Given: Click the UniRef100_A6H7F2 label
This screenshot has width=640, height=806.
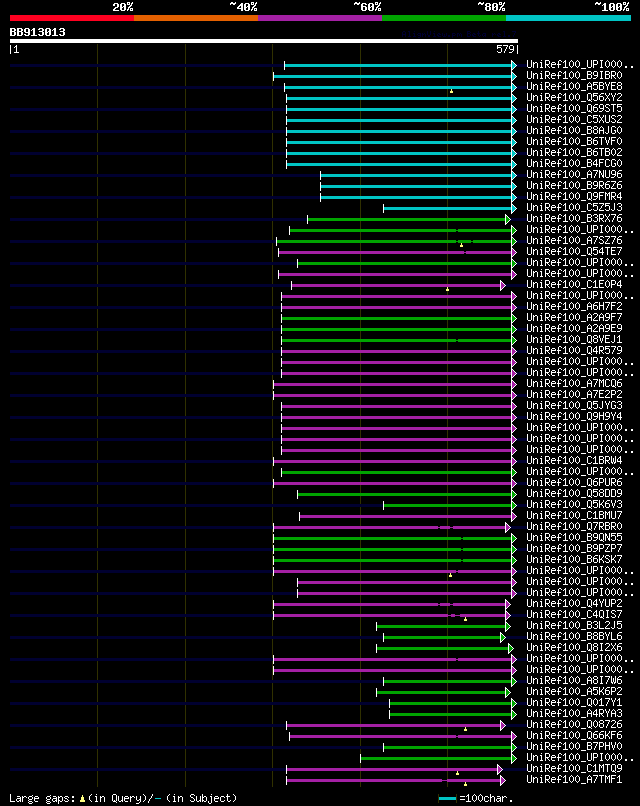Looking at the screenshot, I should click(x=574, y=306).
